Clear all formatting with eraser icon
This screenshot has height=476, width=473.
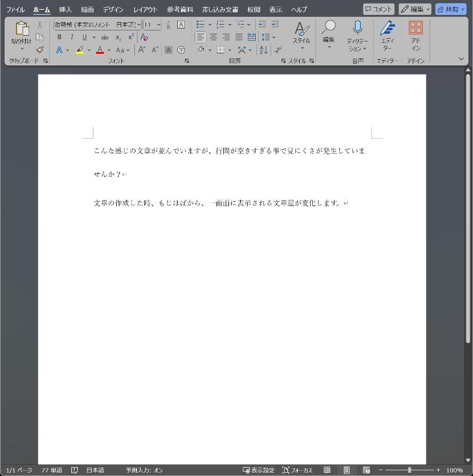coord(144,37)
